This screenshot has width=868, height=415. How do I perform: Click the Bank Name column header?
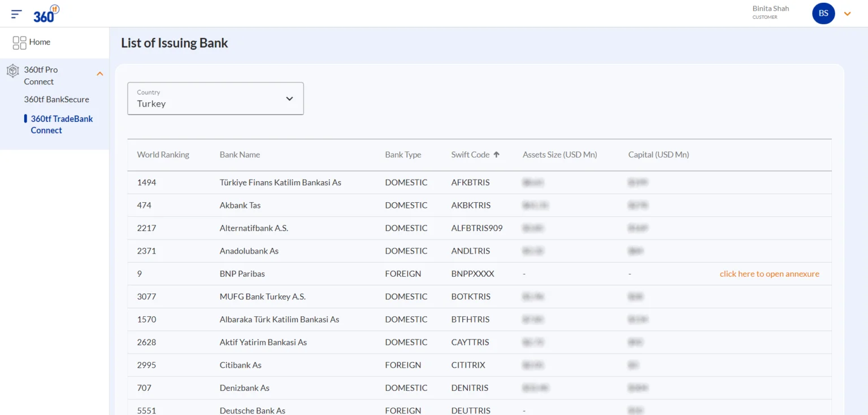coord(240,154)
